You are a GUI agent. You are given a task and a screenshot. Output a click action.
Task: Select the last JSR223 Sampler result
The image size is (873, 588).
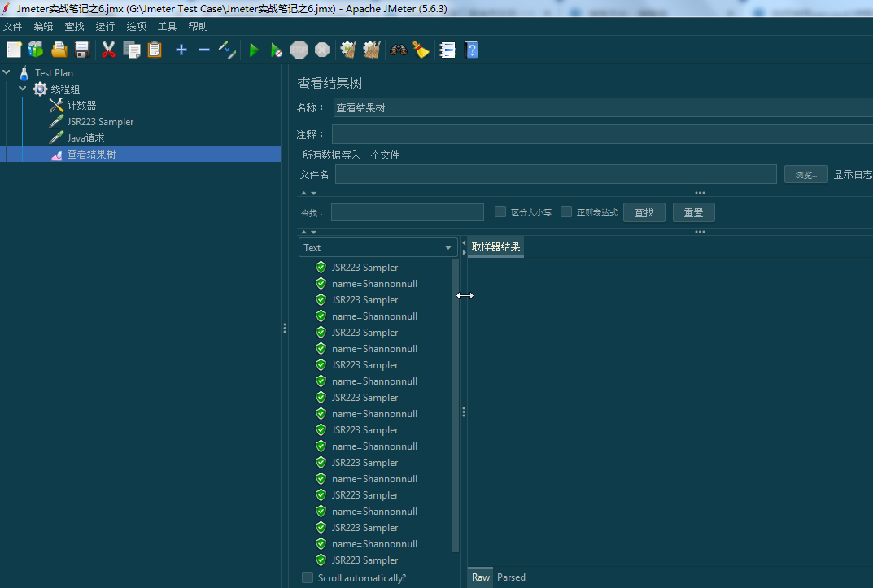364,560
